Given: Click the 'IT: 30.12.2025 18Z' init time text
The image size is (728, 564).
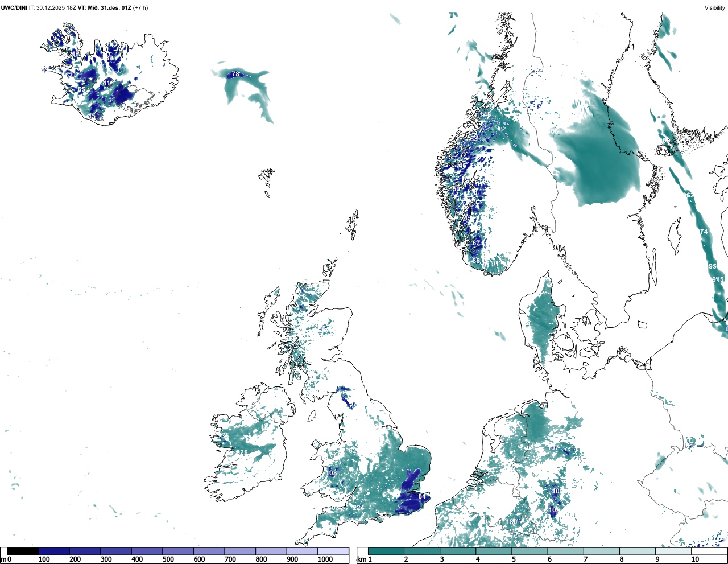Looking at the screenshot, I should pyautogui.click(x=53, y=8).
